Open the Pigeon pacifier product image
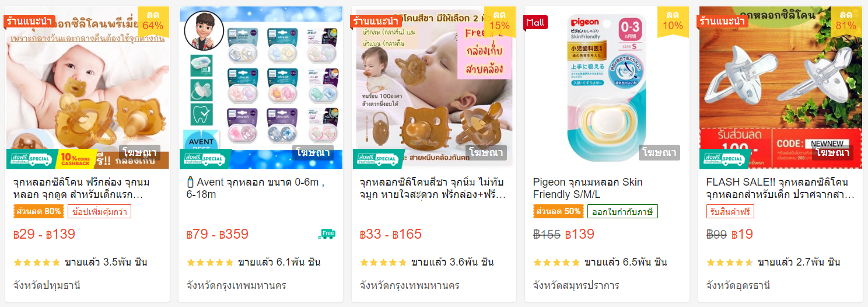 (607, 88)
